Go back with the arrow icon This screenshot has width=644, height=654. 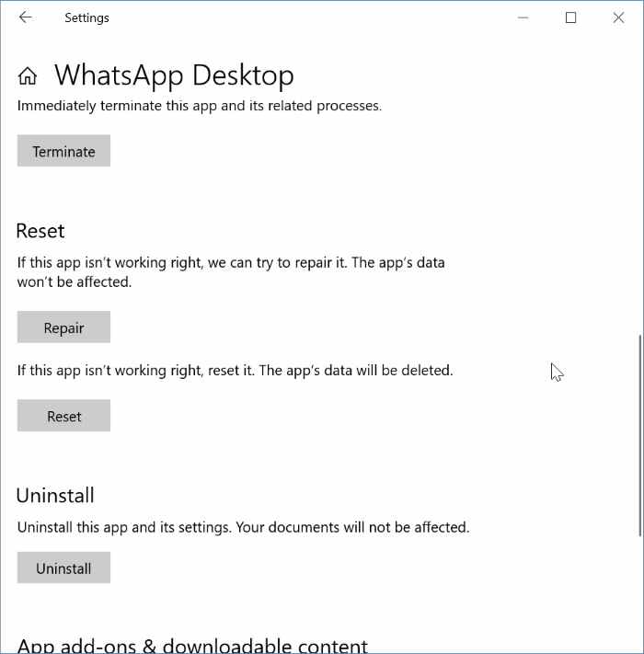26,17
